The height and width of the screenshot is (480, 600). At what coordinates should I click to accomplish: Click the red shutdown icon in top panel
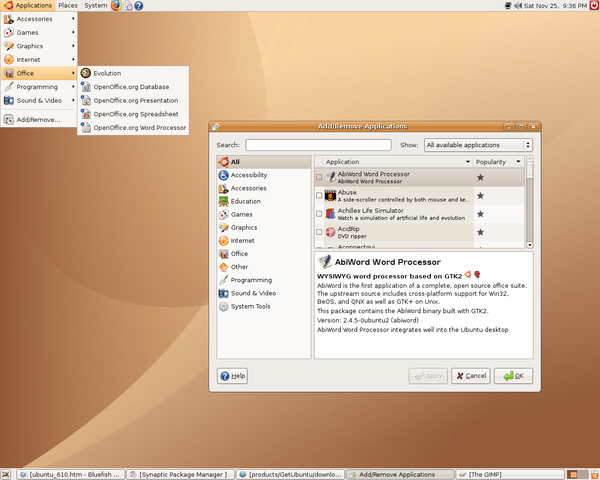click(x=595, y=5)
